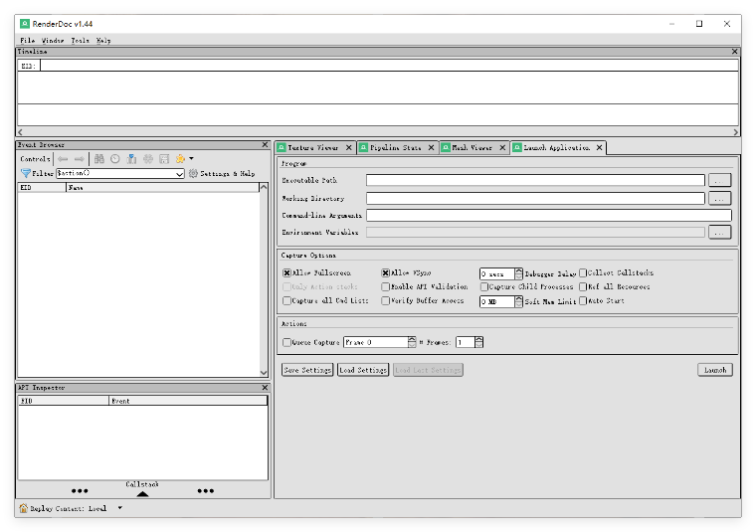
Task: Click the house Replay Context icon
Action: [x=23, y=508]
